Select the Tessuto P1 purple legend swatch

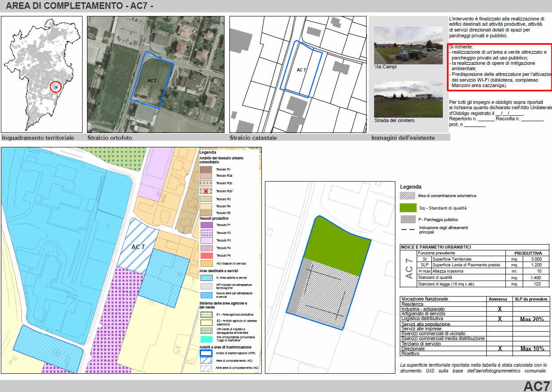tap(206, 225)
